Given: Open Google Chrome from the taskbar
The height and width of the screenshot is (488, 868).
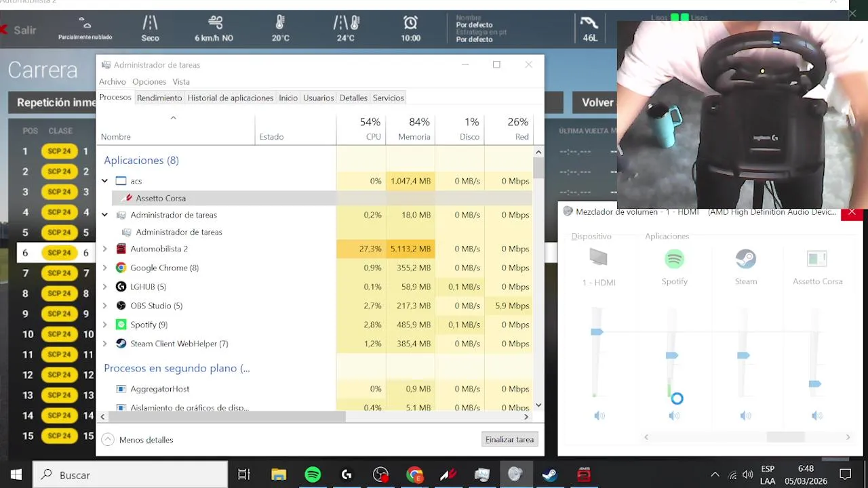Looking at the screenshot, I should point(414,474).
